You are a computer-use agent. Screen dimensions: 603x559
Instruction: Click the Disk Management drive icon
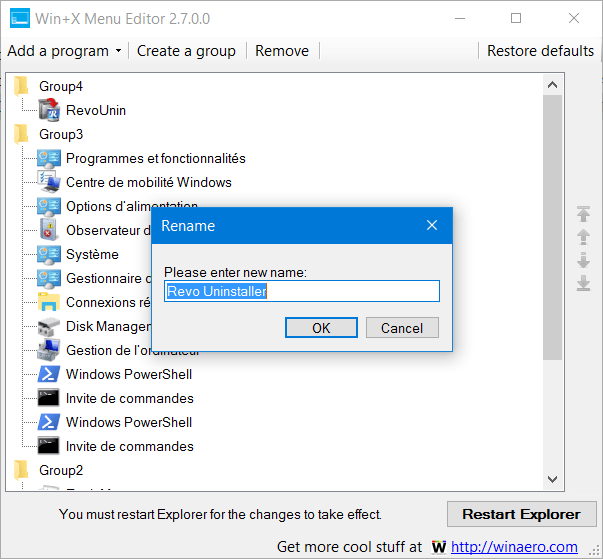tap(49, 326)
